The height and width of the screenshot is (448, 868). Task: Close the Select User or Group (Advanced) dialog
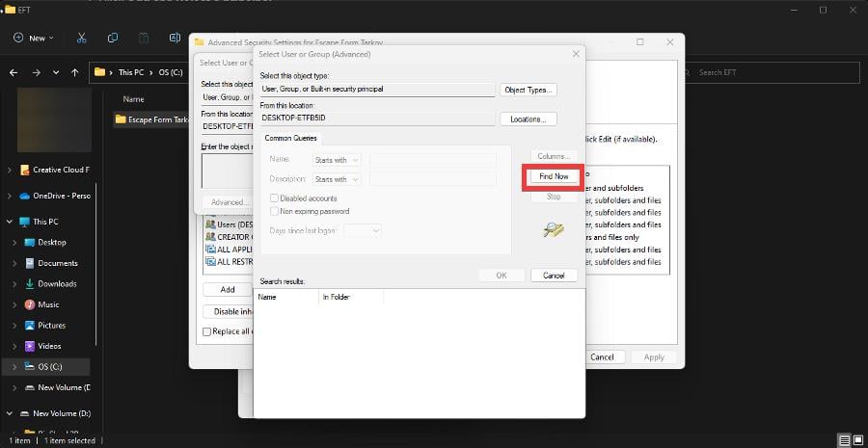pos(576,54)
